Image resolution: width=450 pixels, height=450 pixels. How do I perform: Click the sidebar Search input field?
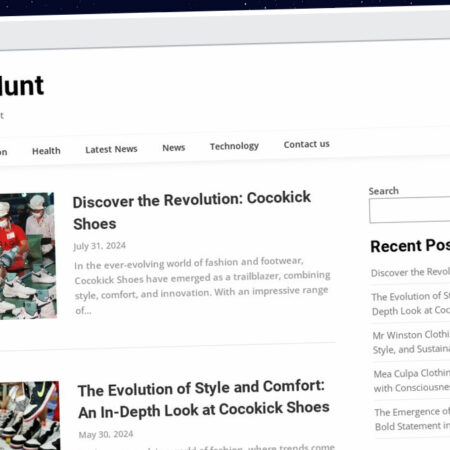[x=410, y=210]
